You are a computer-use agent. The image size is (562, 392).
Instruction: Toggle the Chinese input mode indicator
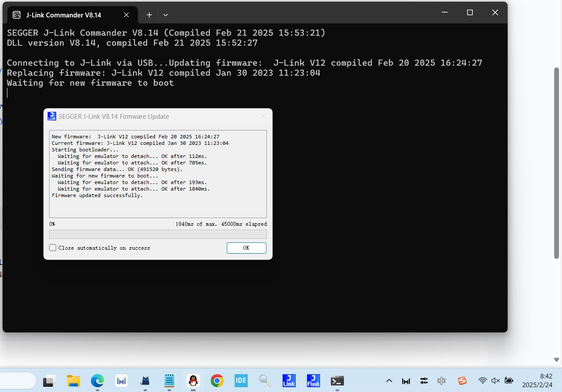pyautogui.click(x=441, y=381)
